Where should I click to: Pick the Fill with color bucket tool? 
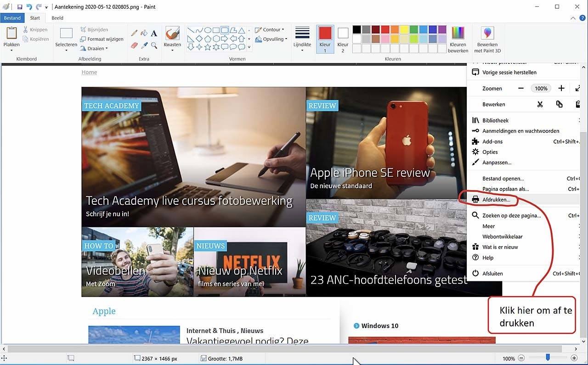pos(144,33)
